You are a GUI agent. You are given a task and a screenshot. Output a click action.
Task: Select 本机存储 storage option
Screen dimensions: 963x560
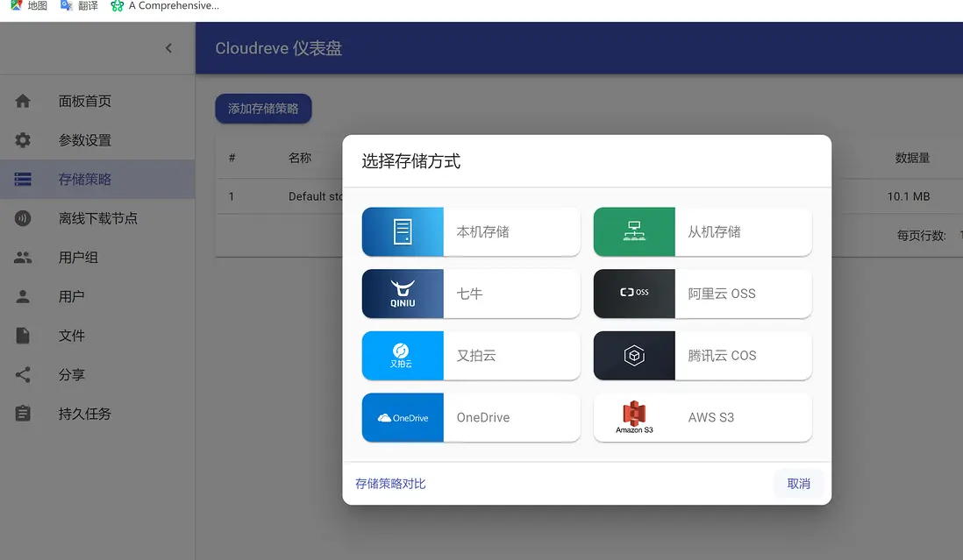(x=471, y=232)
